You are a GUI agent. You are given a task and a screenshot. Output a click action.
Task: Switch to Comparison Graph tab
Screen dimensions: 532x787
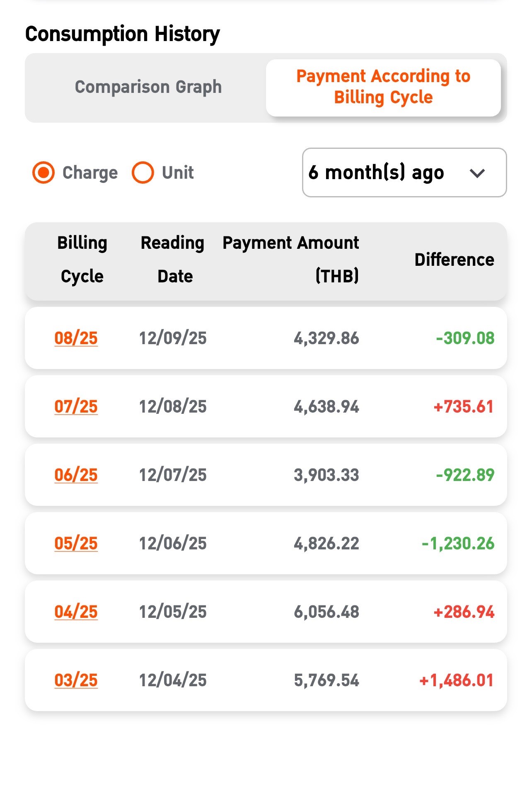148,87
